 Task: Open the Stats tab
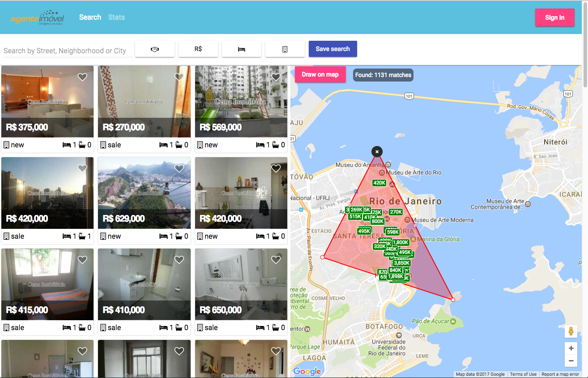[116, 17]
